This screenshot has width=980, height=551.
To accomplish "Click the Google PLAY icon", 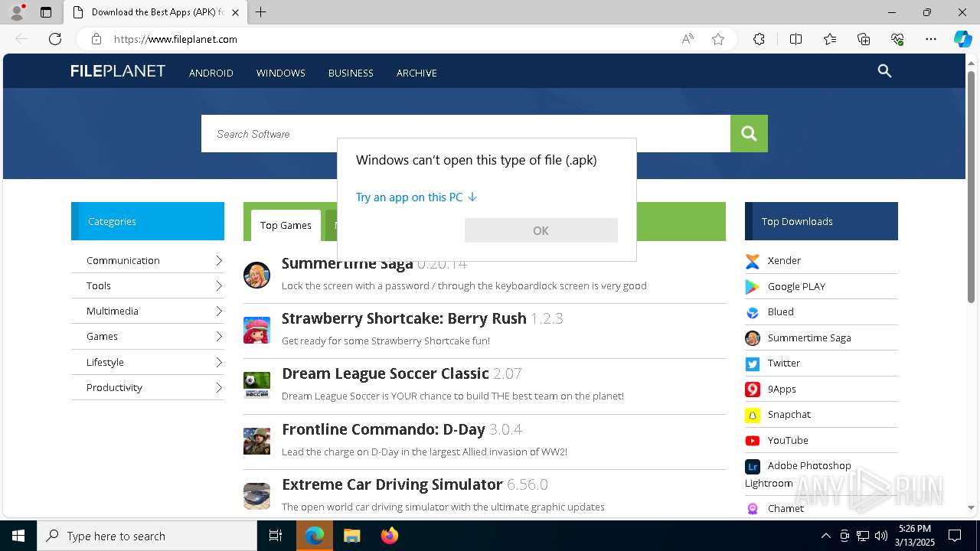I will tap(753, 287).
